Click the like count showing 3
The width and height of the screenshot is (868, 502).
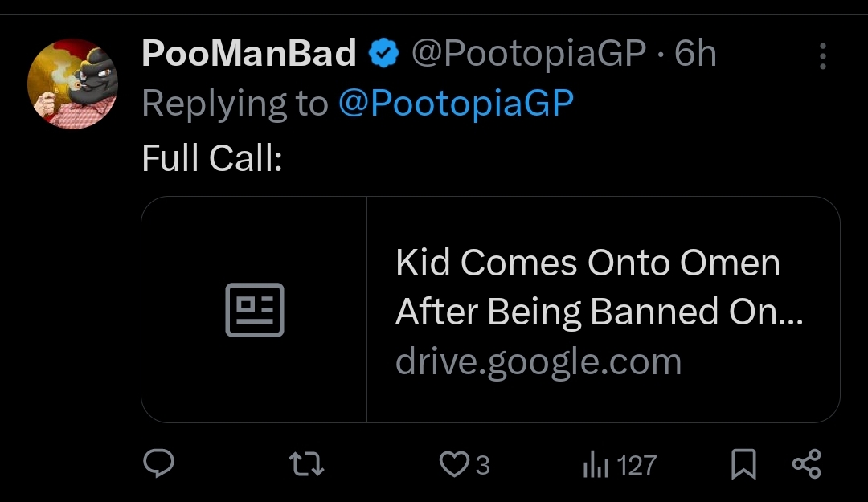click(482, 465)
